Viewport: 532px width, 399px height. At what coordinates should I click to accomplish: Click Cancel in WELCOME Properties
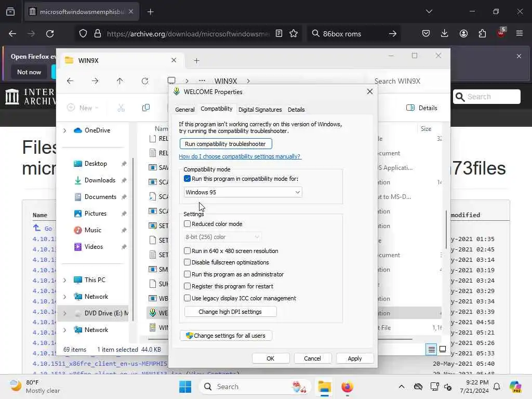click(312, 358)
